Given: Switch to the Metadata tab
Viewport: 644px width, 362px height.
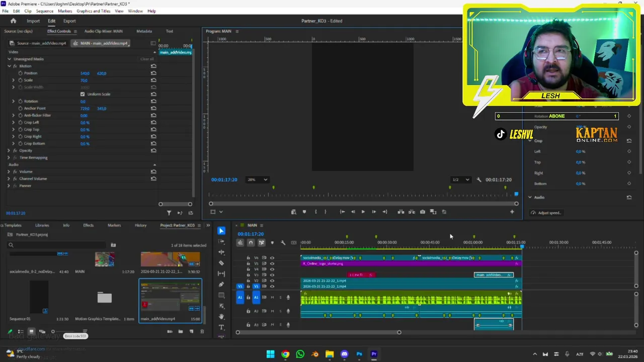Looking at the screenshot, I should [x=144, y=31].
